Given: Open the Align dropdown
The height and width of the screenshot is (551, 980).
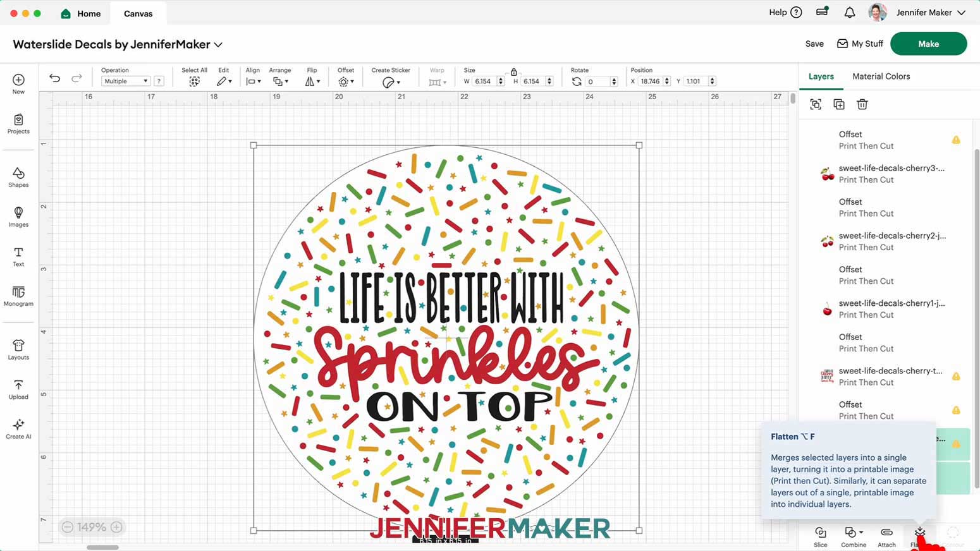Looking at the screenshot, I should [x=253, y=82].
